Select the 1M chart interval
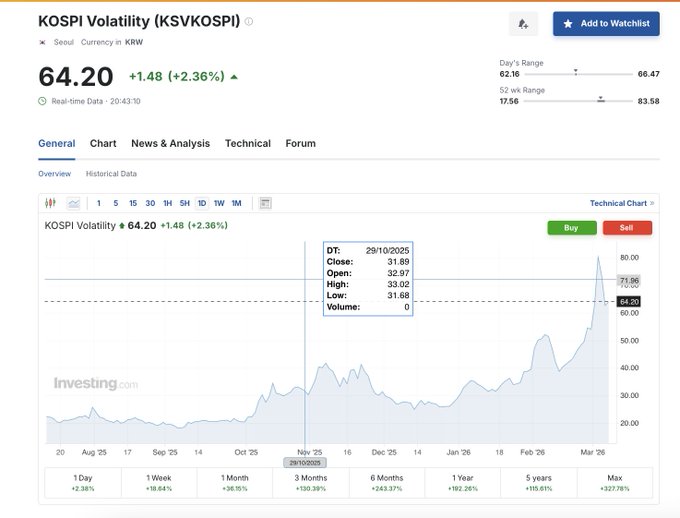The width and height of the screenshot is (680, 518). (236, 203)
